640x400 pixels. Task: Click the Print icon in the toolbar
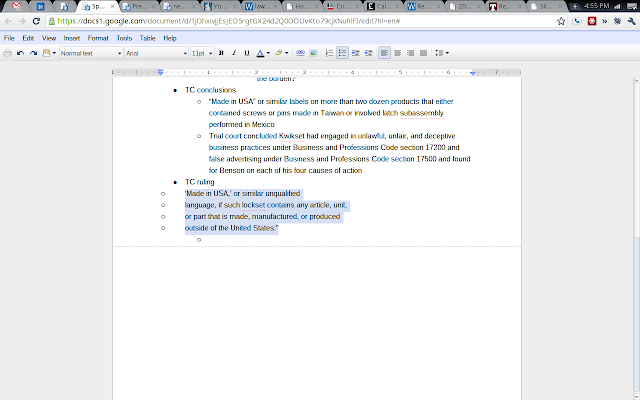[x=7, y=53]
